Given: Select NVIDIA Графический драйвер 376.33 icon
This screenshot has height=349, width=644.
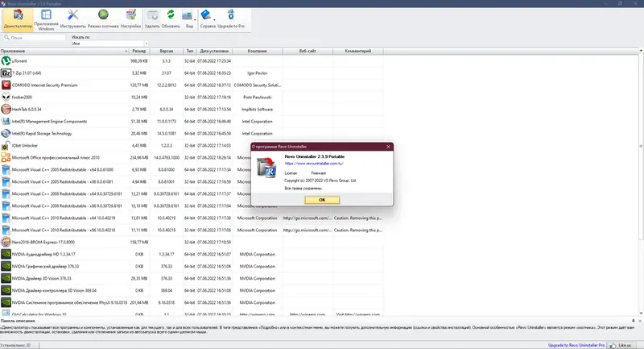Looking at the screenshot, I should [x=6, y=266].
